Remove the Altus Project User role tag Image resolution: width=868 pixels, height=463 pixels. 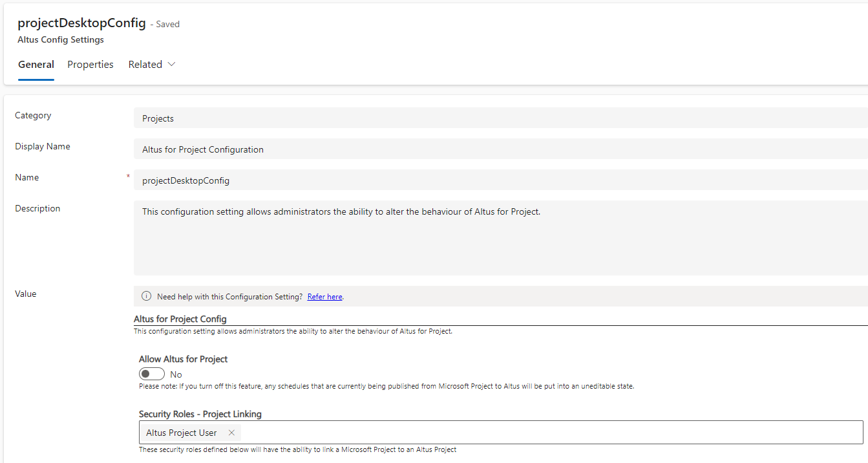pos(231,433)
